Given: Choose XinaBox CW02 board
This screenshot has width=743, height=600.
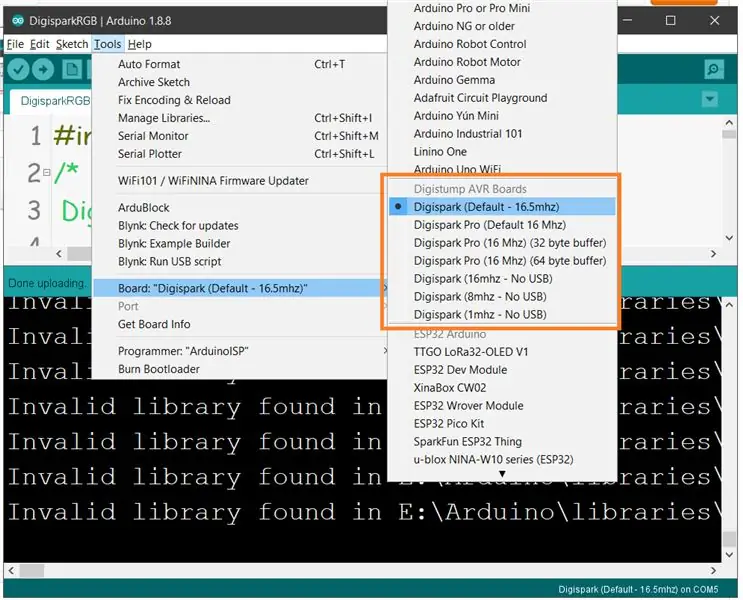Looking at the screenshot, I should click(x=502, y=388).
